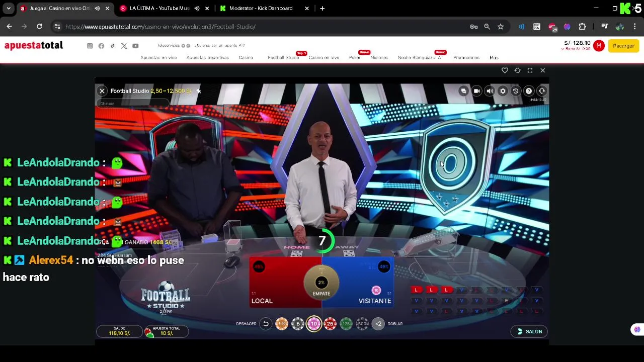Type in the game Chatear field

132,104
